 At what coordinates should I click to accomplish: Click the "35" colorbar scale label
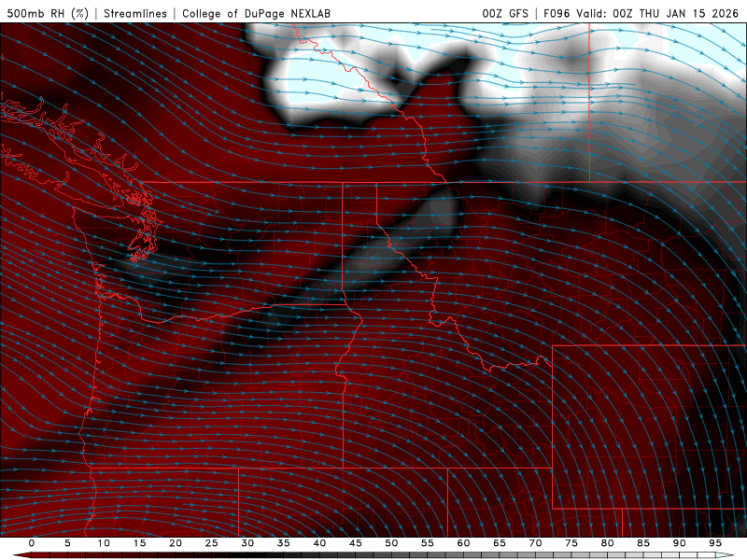[x=284, y=543]
